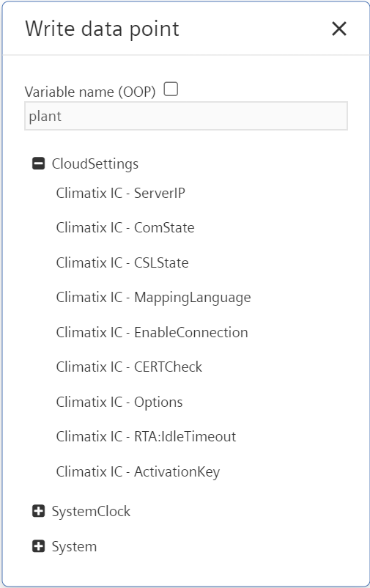Viewport: 370px width, 588px height.
Task: Click the Variable name (OOP) label
Action: pyautogui.click(x=90, y=92)
